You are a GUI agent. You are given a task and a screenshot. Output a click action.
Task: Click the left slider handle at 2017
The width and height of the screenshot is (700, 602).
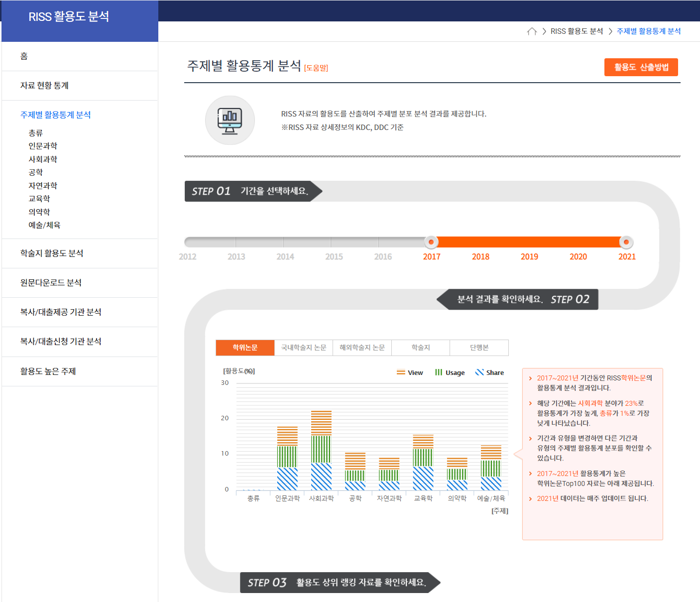431,242
